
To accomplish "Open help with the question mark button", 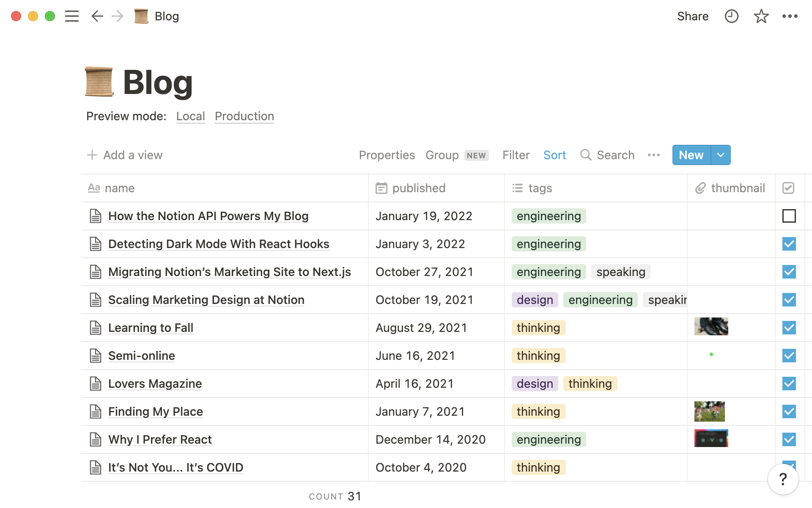I will [x=783, y=479].
